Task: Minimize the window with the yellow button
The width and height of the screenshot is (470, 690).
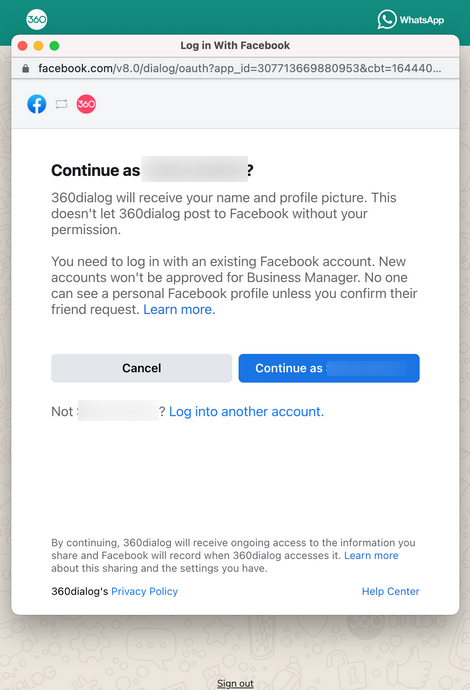Action: (x=38, y=46)
